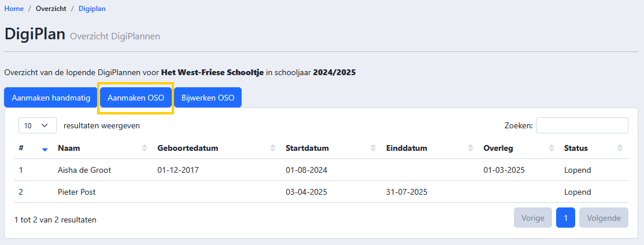This screenshot has height=245, width=644.
Task: Sort by Overleg column sort arrows
Action: pos(551,149)
